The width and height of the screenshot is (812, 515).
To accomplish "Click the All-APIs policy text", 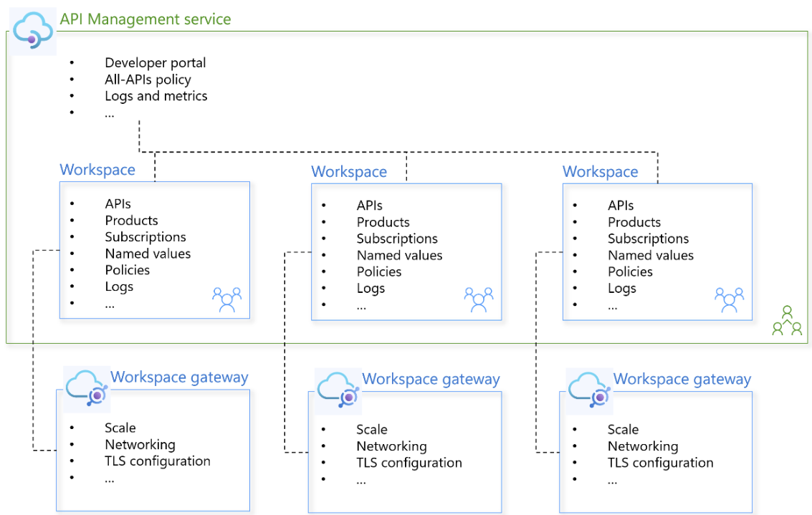I will click(148, 80).
